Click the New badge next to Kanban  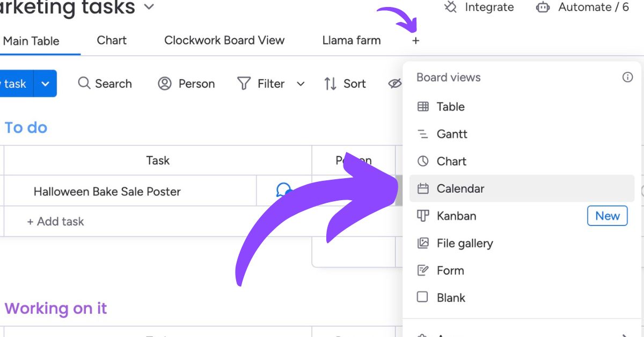(607, 216)
